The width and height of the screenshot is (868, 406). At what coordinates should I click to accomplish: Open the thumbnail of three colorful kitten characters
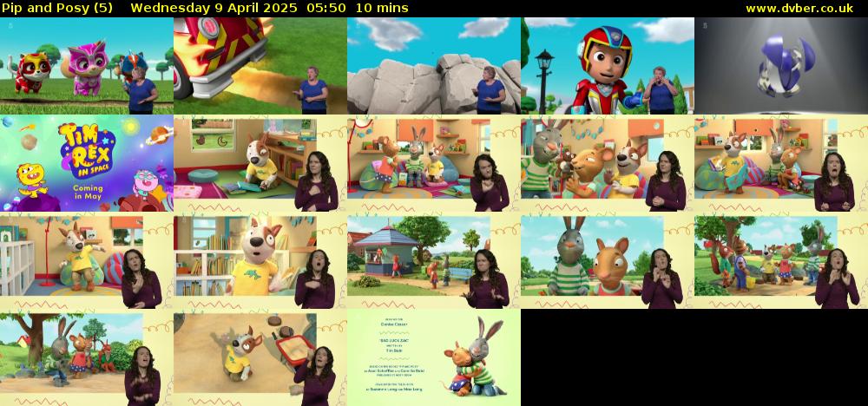click(87, 66)
